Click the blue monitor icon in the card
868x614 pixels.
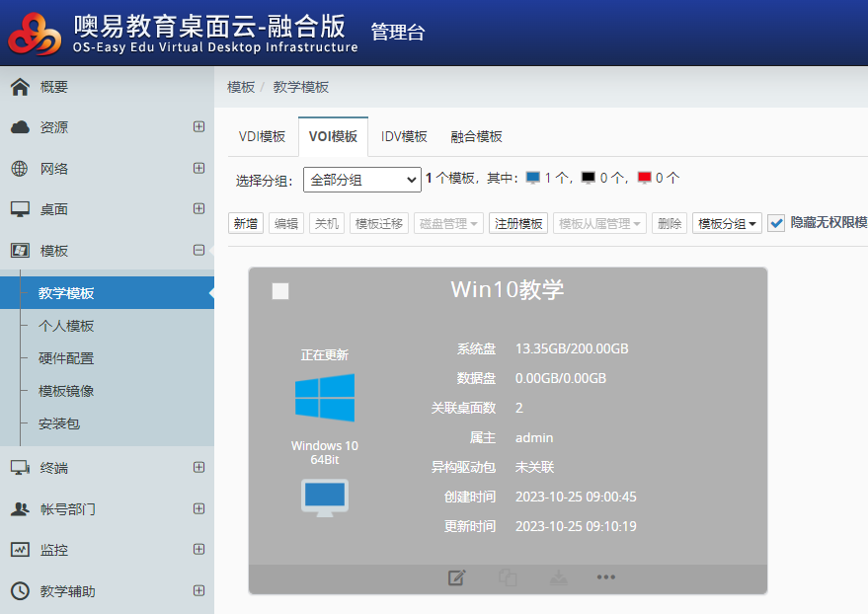tap(325, 497)
